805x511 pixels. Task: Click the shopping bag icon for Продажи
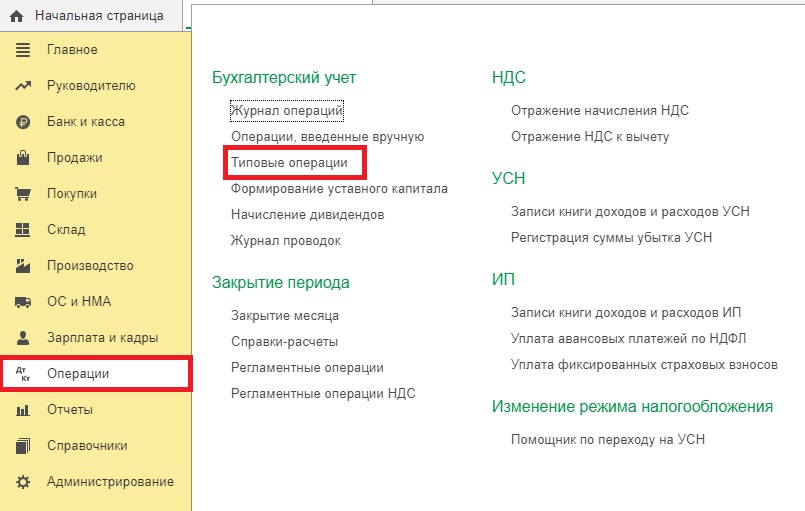click(23, 158)
